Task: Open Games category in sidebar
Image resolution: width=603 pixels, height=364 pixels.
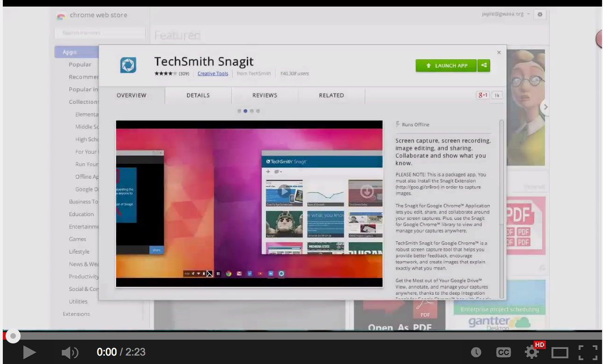Action: tap(77, 239)
